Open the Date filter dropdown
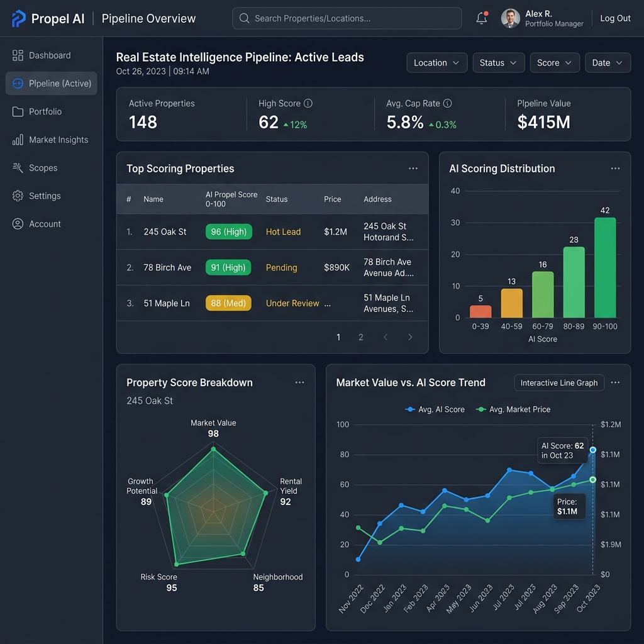This screenshot has height=644, width=644. click(x=608, y=63)
